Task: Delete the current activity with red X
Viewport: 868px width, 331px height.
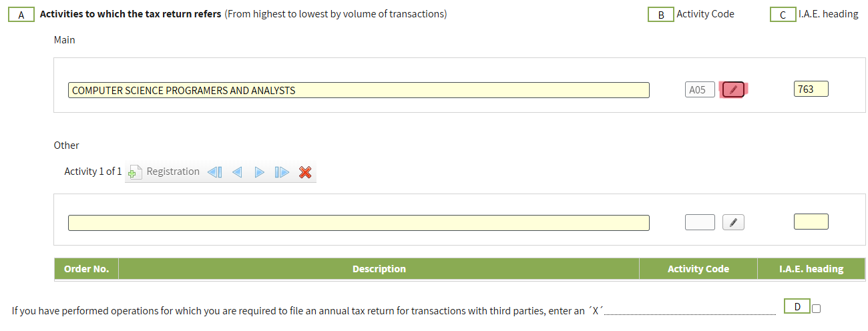Action: pos(305,172)
